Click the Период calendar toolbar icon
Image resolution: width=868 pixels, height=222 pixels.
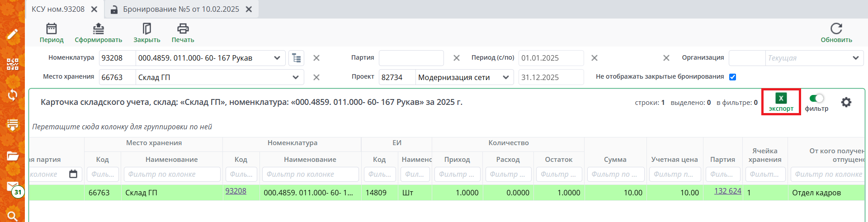point(52,29)
